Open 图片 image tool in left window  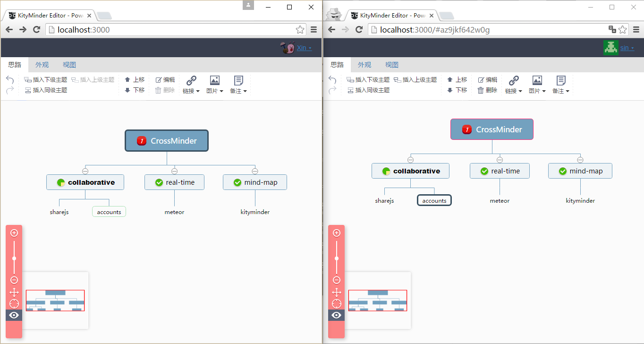point(215,85)
